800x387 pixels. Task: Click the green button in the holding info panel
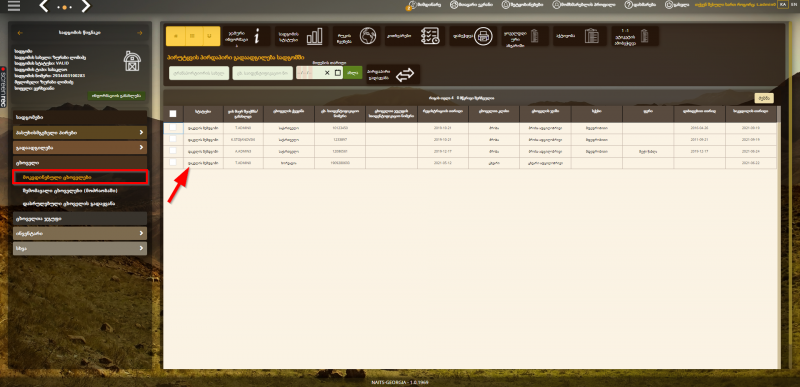click(117, 95)
